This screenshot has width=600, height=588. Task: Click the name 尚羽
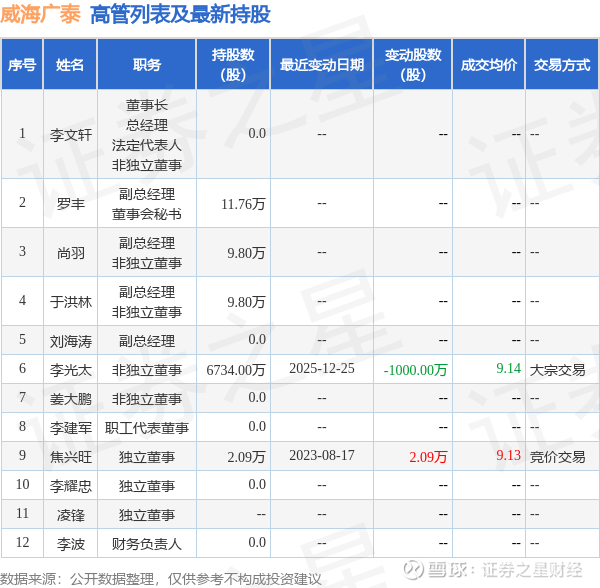(71, 252)
